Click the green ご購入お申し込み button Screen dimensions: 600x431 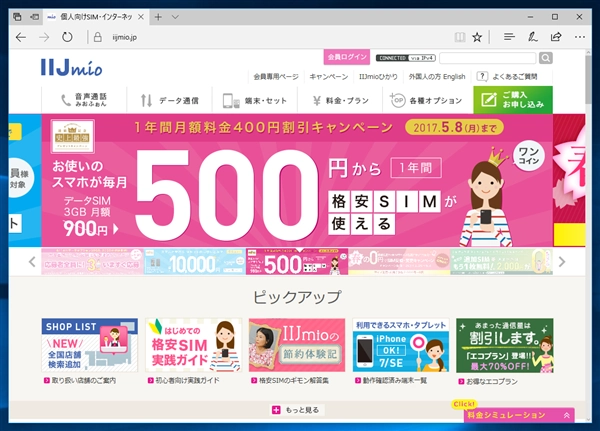(x=513, y=100)
